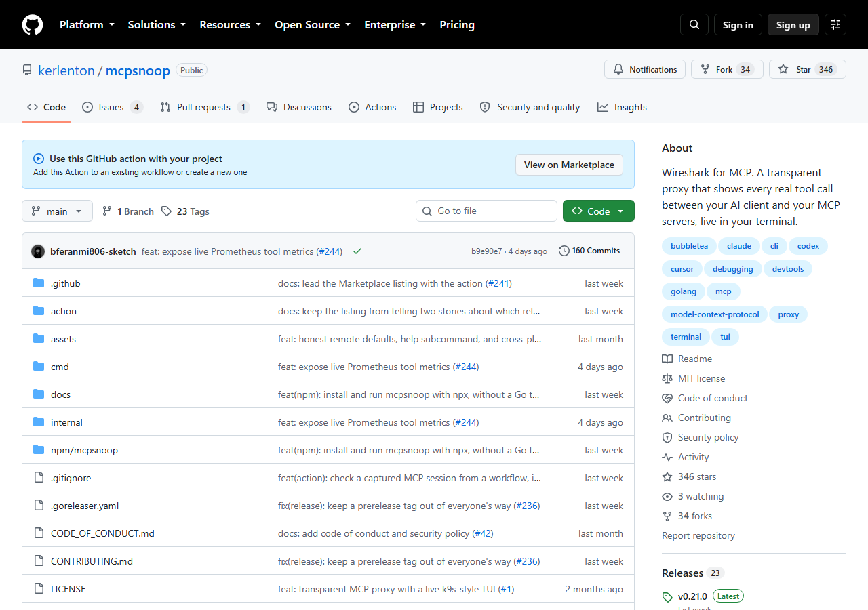Switch to the Projects tab

coord(437,107)
